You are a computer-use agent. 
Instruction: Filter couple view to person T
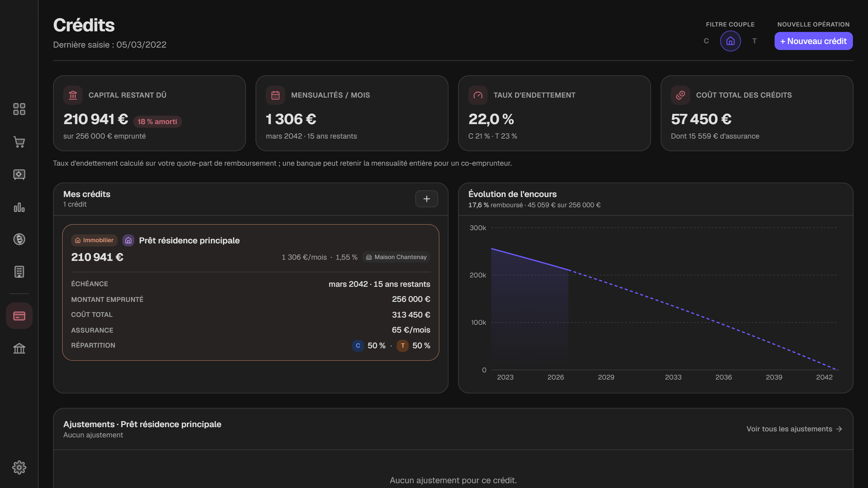tap(754, 41)
